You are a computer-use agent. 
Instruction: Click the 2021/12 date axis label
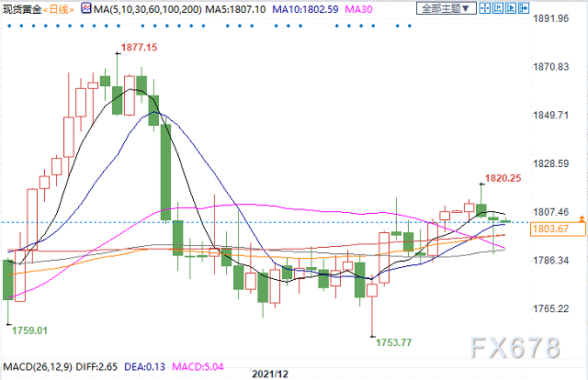[x=270, y=374]
